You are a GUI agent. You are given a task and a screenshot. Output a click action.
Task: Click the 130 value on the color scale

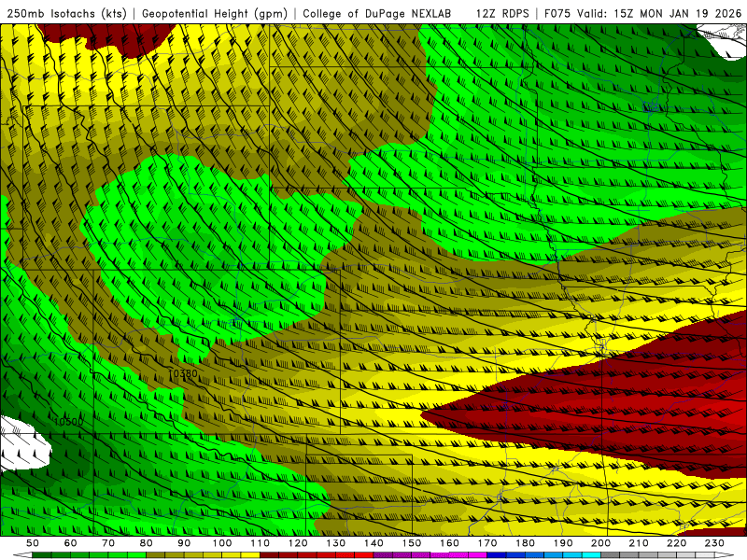336,543
